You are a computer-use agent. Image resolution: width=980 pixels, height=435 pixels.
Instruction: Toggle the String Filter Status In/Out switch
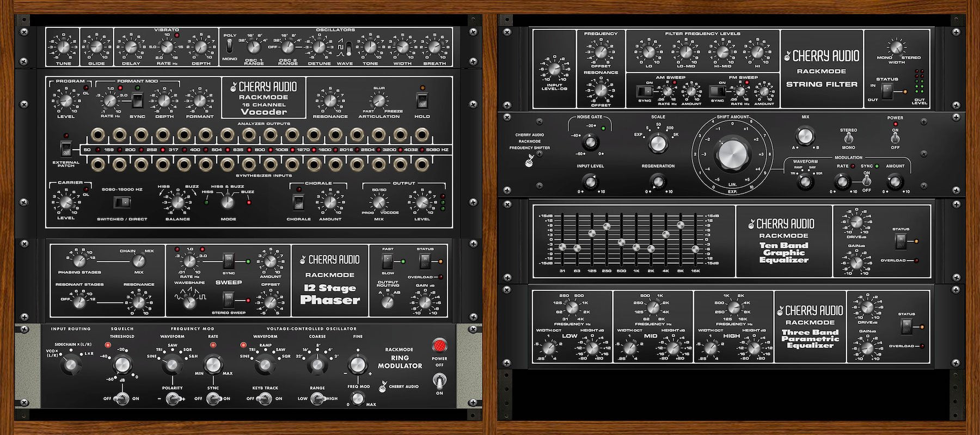tap(889, 93)
